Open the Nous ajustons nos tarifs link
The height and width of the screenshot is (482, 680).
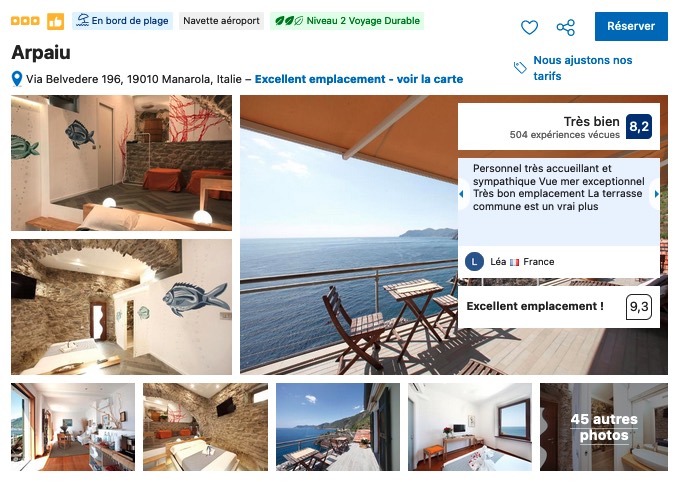(582, 68)
